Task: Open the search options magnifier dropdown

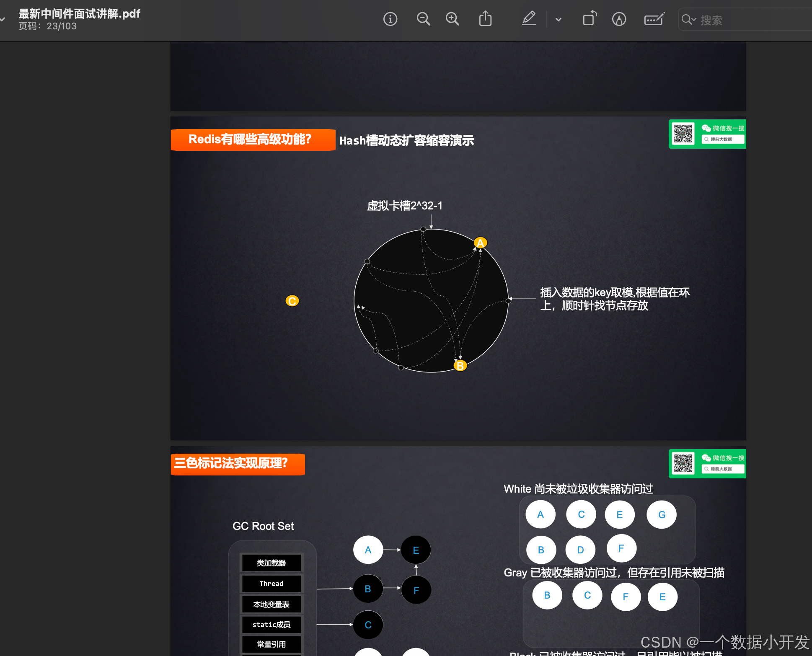Action: pyautogui.click(x=688, y=20)
